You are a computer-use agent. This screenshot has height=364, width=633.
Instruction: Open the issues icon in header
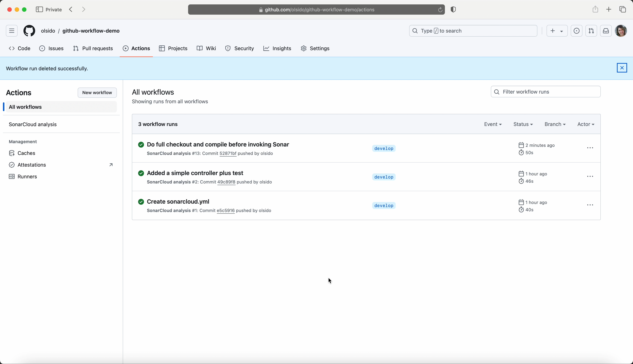pyautogui.click(x=577, y=31)
